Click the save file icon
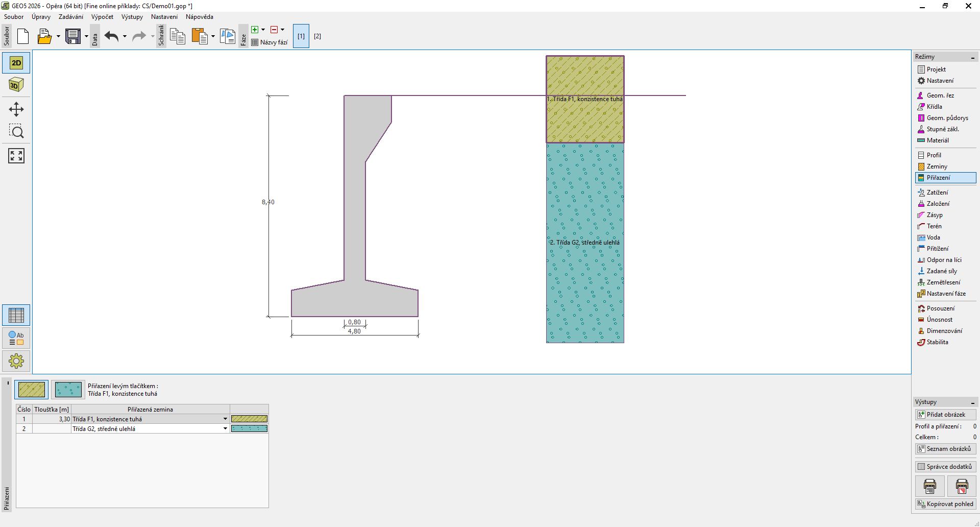This screenshot has height=527, width=980. pyautogui.click(x=73, y=36)
